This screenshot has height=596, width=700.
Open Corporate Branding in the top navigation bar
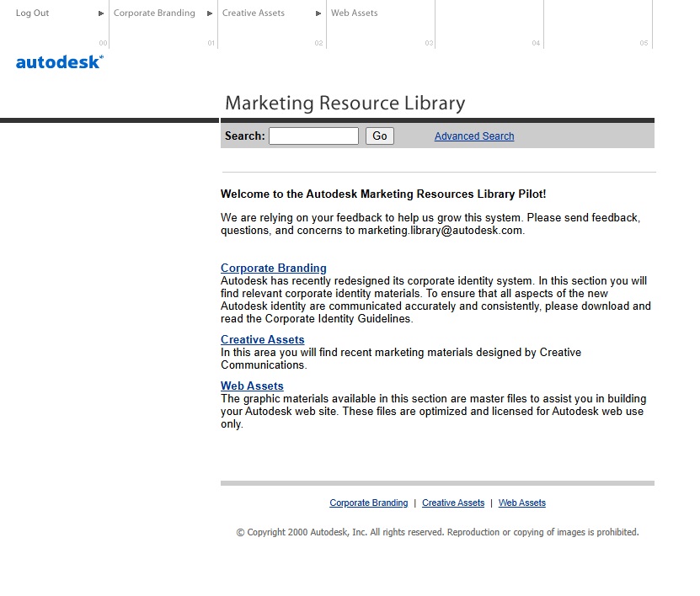coord(154,13)
